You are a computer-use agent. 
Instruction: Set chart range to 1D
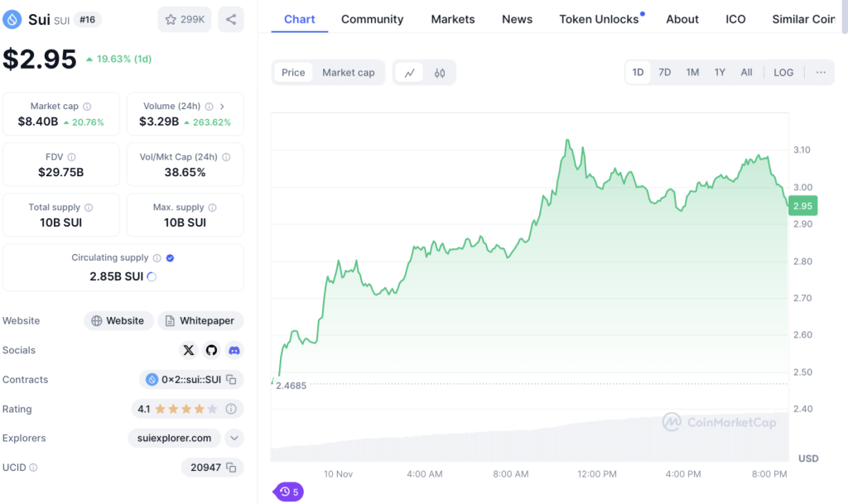pyautogui.click(x=638, y=72)
